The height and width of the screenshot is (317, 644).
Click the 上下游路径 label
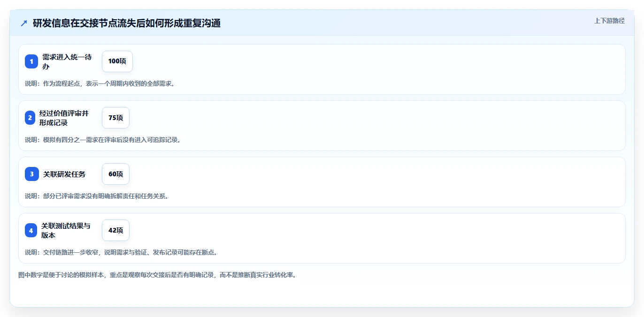coord(609,21)
